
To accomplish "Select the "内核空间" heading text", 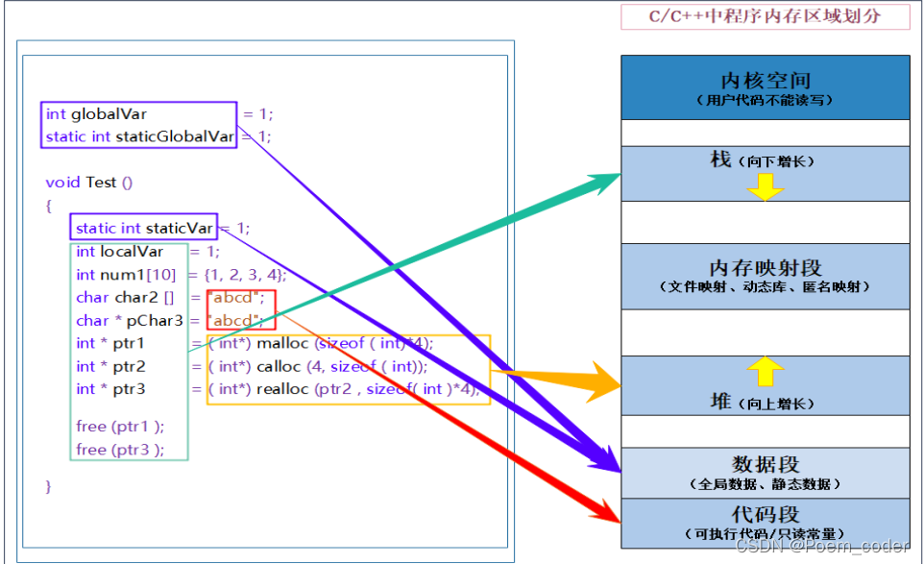I will point(766,80).
